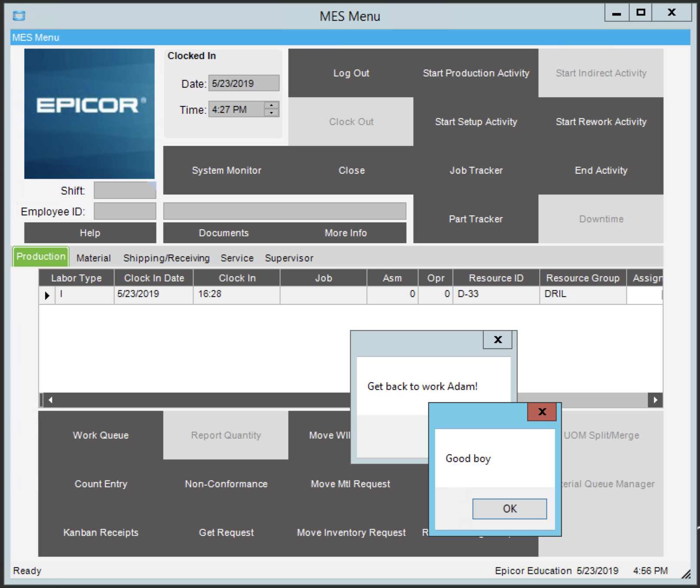700x588 pixels.
Task: Click End Activity button
Action: click(601, 170)
